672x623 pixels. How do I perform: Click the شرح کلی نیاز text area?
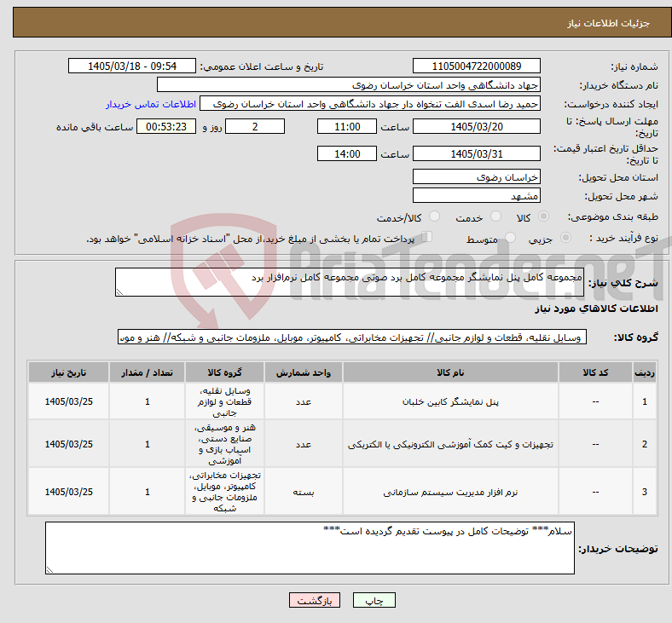(350, 282)
